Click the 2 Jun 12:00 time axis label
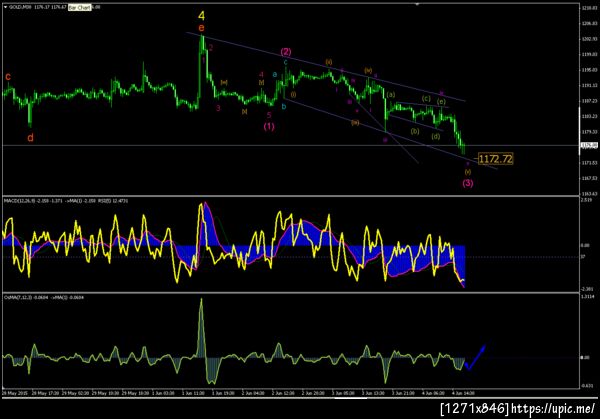 pyautogui.click(x=283, y=393)
